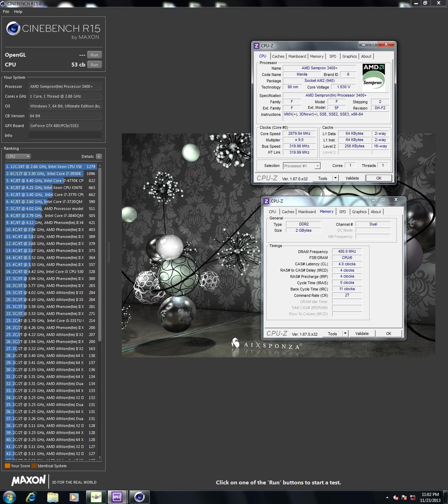Click the ranking scrollbar down arrow

point(100,457)
